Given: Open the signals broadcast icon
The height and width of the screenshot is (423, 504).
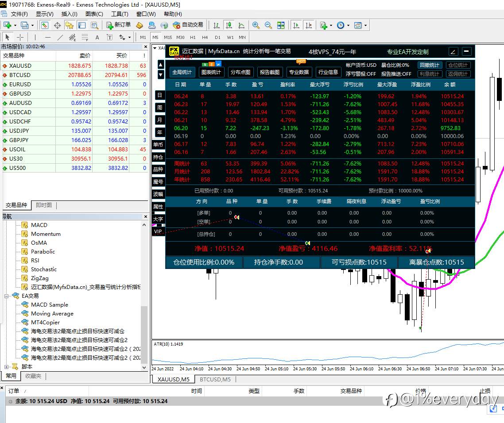Looking at the screenshot, I should [x=164, y=25].
